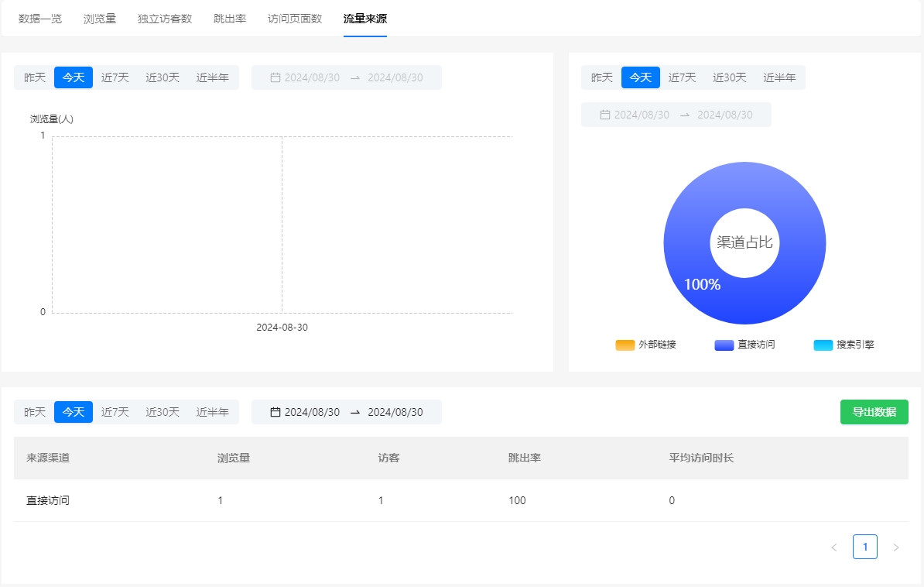924x587 pixels.
Task: Click calendar icon in line chart date range
Action: point(275,77)
